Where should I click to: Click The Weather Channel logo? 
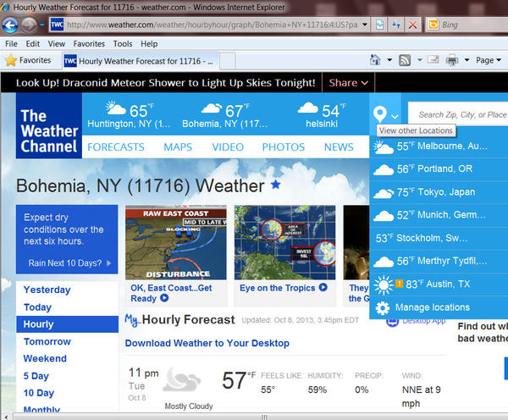pyautogui.click(x=49, y=125)
